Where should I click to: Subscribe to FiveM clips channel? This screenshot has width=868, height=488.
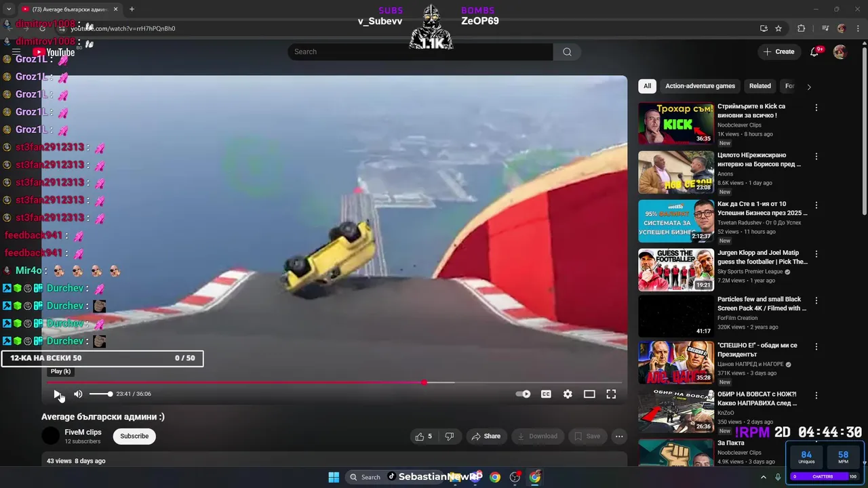tap(134, 436)
